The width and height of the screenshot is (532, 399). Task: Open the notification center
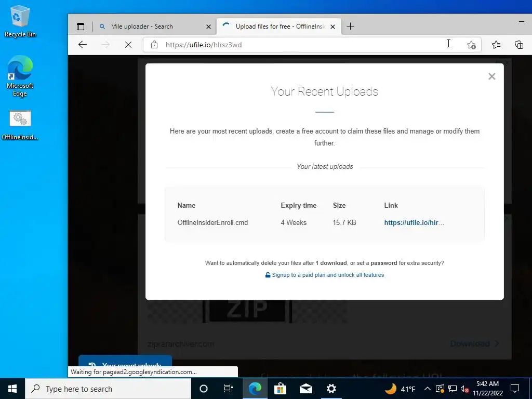coord(515,389)
